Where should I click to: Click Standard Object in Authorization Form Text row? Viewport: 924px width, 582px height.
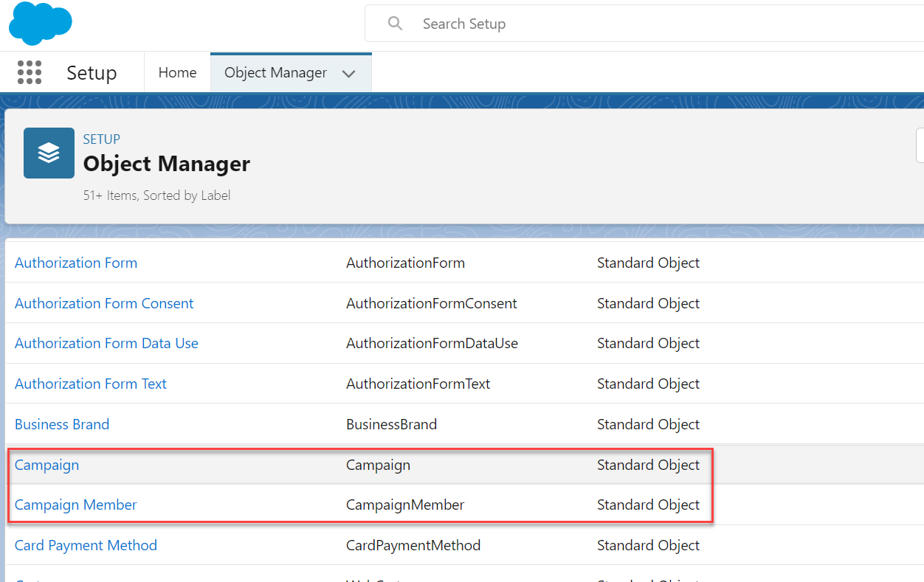[648, 384]
